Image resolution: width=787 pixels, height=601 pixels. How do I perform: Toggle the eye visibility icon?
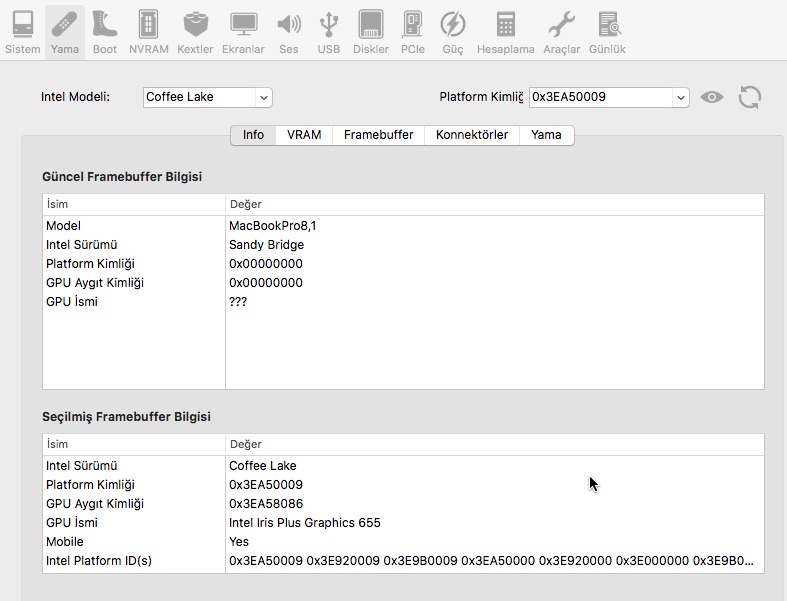pyautogui.click(x=712, y=97)
